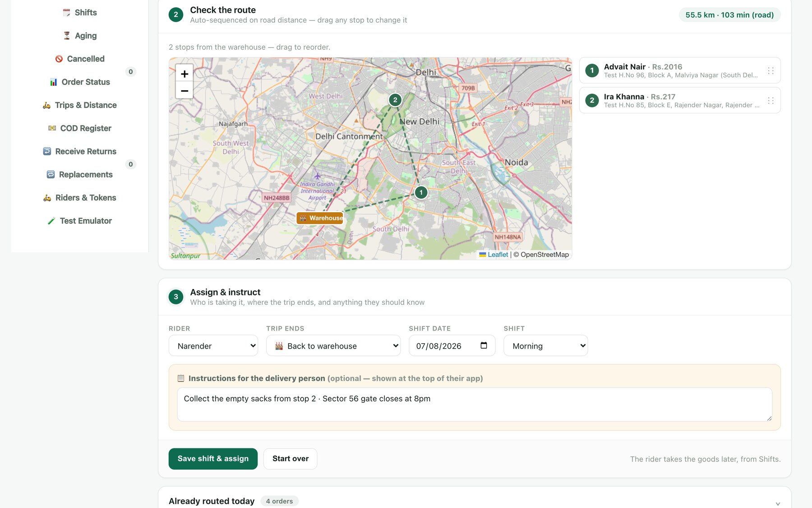Click the Replacements icon

pos(51,174)
